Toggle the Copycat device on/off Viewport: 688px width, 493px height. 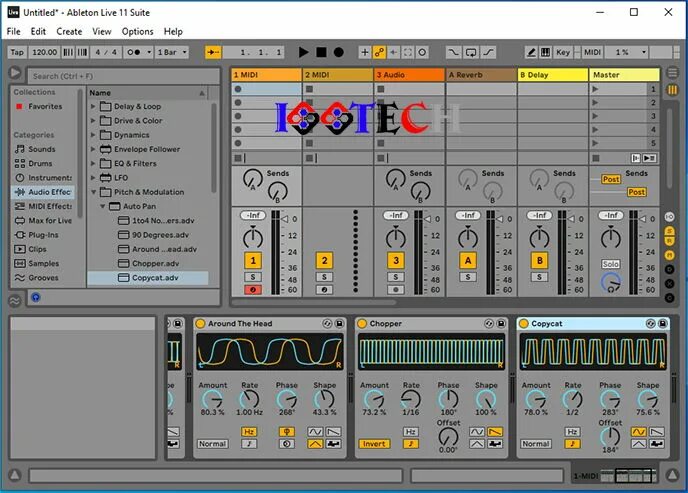pyautogui.click(x=523, y=324)
